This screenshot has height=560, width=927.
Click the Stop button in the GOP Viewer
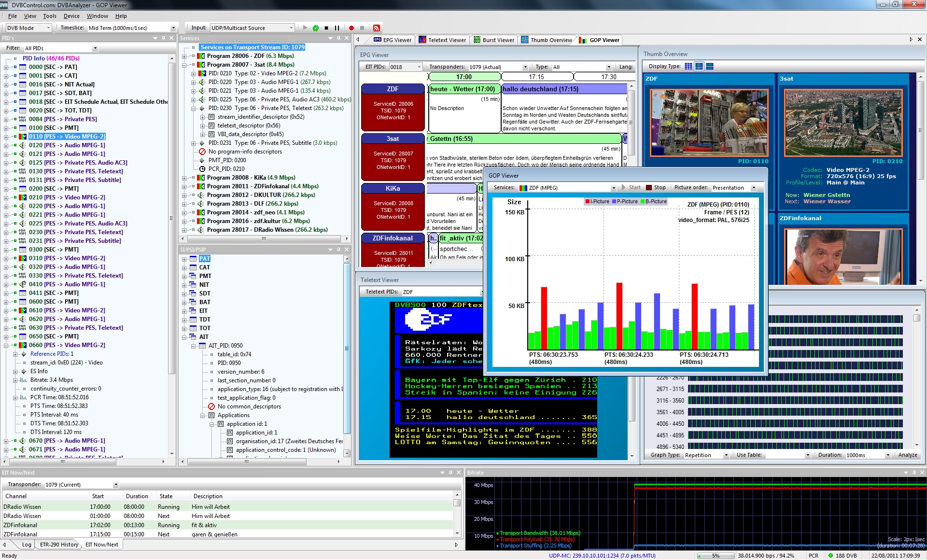tap(657, 187)
